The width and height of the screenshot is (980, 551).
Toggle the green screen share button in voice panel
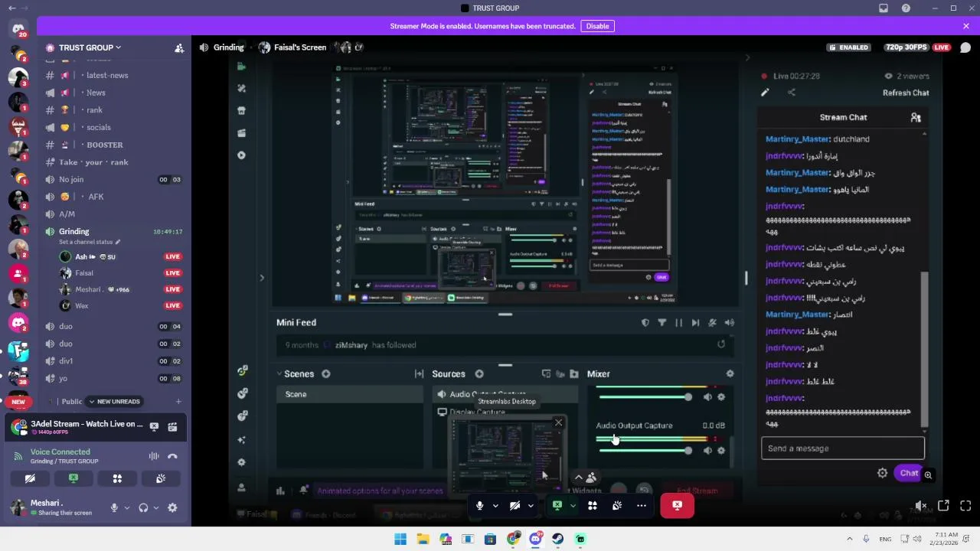click(x=73, y=478)
